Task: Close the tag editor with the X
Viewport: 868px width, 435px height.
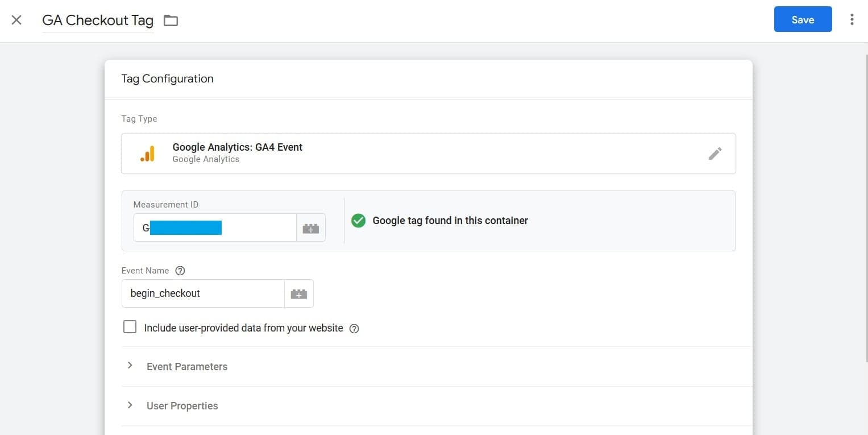Action: pos(16,19)
